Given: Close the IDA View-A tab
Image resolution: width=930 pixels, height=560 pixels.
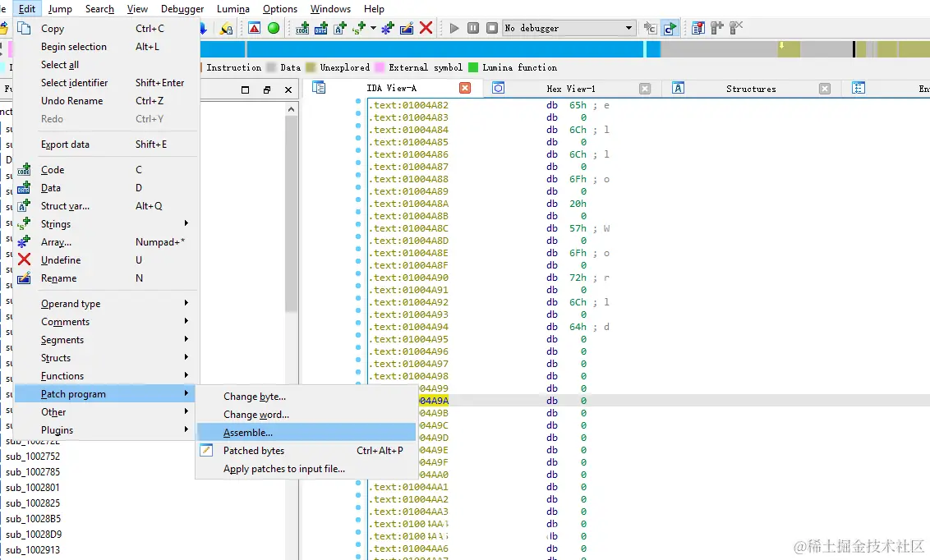Looking at the screenshot, I should (465, 89).
